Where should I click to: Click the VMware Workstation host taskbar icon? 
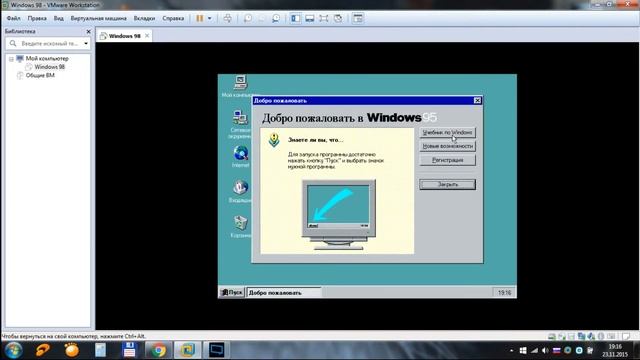pos(187,350)
